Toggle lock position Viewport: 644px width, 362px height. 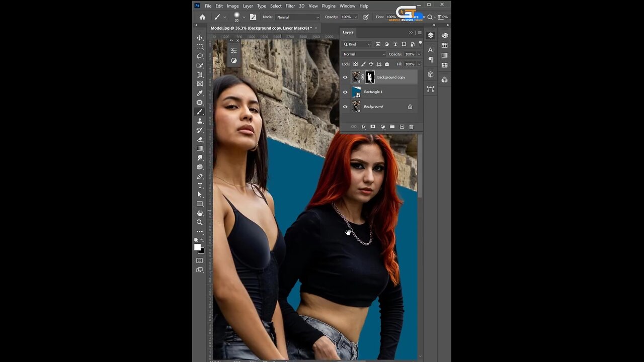click(371, 64)
